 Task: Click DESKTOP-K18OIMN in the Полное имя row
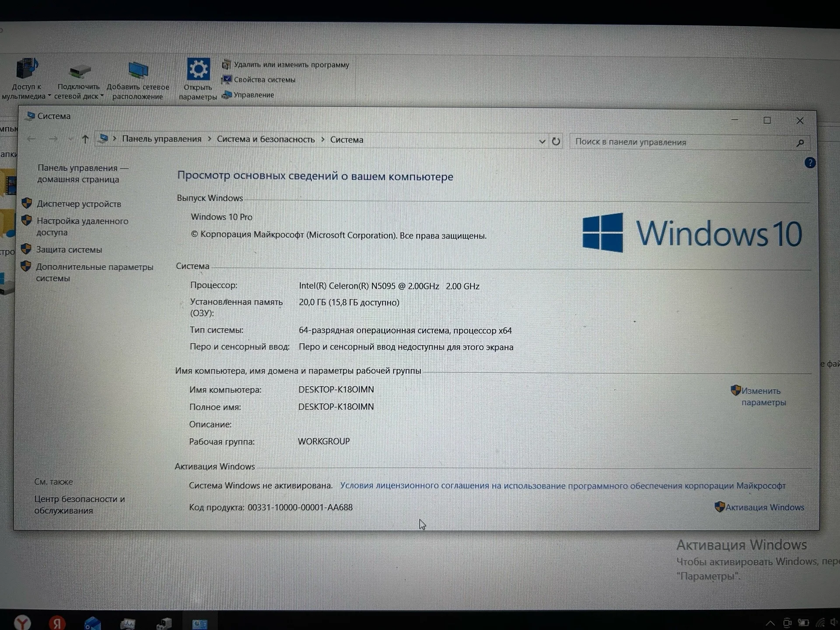click(336, 406)
